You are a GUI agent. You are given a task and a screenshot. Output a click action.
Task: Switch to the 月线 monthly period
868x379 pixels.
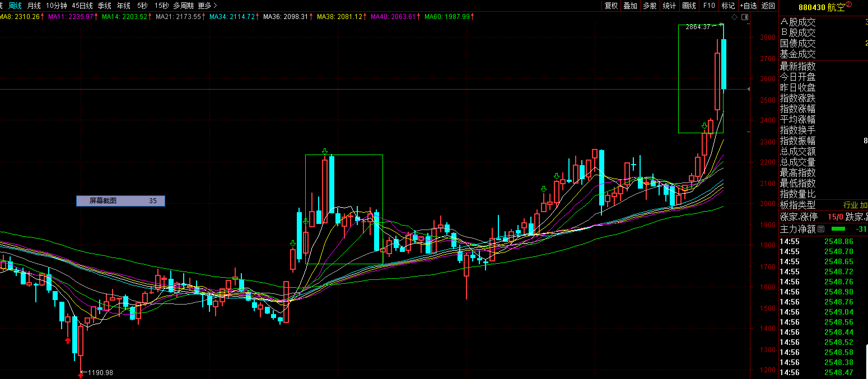pos(34,6)
